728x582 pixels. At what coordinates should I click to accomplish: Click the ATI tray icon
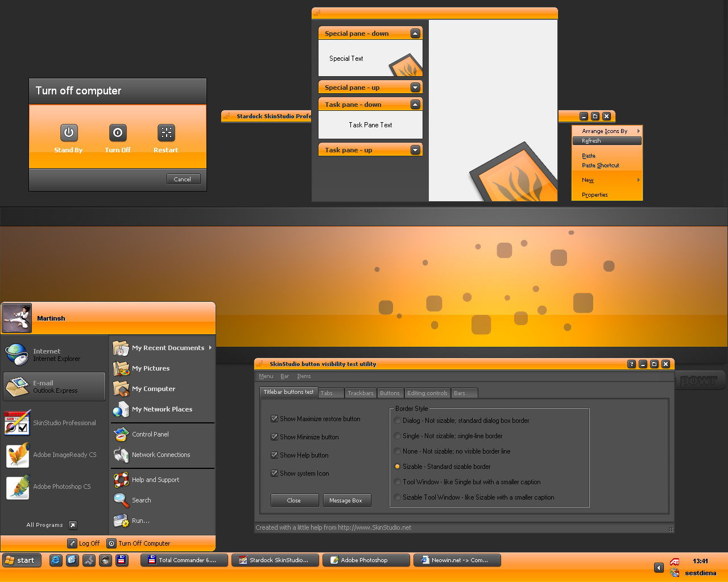pos(675,562)
